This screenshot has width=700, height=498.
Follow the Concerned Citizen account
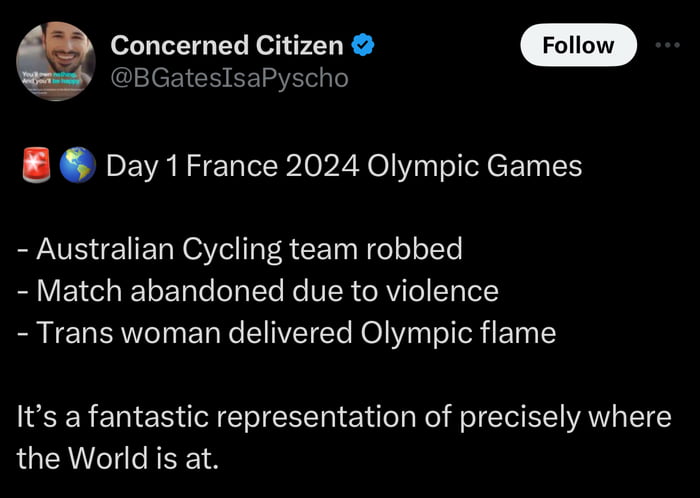[x=578, y=45]
